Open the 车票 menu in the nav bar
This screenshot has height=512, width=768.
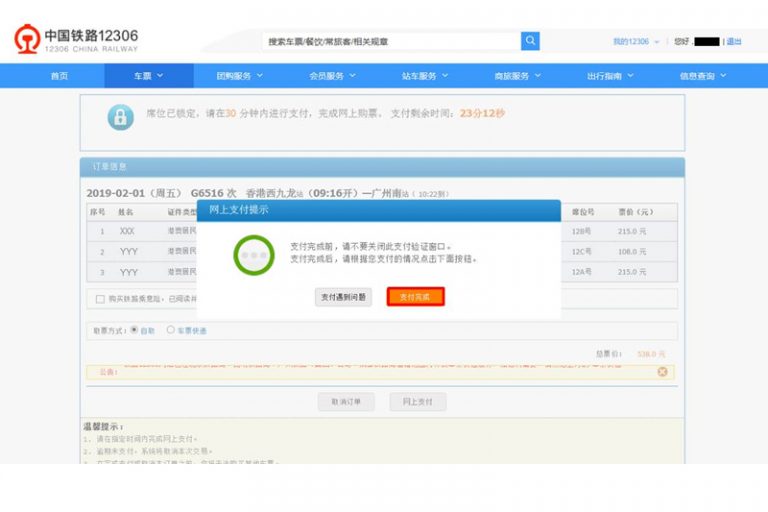148,76
